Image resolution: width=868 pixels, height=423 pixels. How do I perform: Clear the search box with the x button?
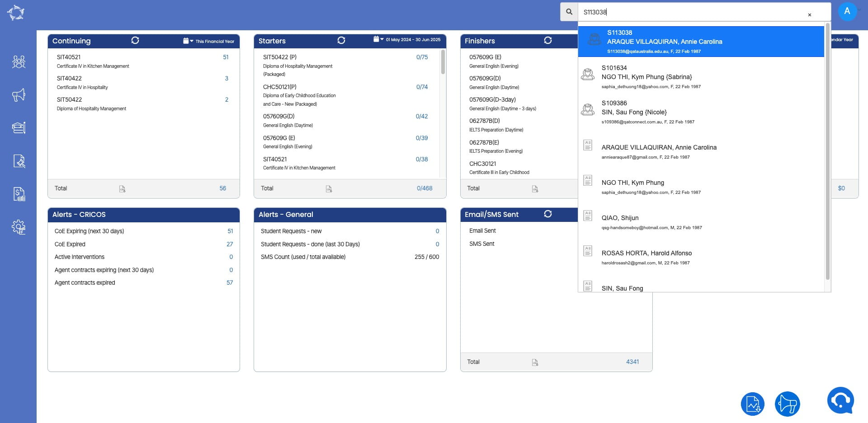click(810, 15)
